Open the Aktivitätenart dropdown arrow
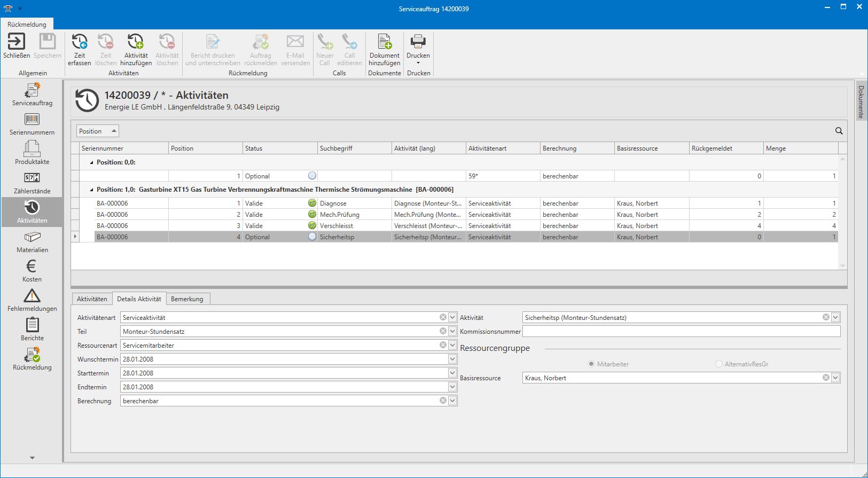This screenshot has width=868, height=478. (x=452, y=317)
